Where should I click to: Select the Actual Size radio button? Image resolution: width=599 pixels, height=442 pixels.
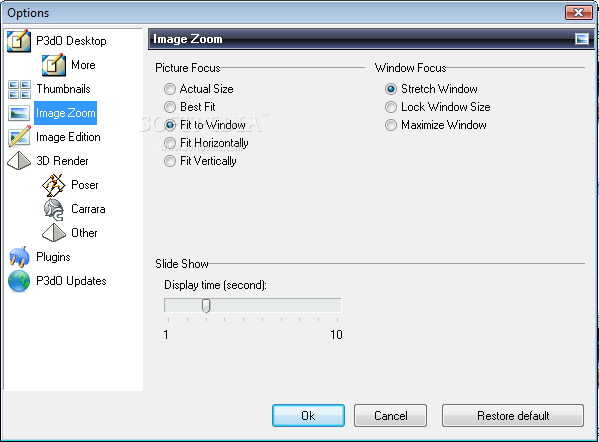pyautogui.click(x=170, y=89)
